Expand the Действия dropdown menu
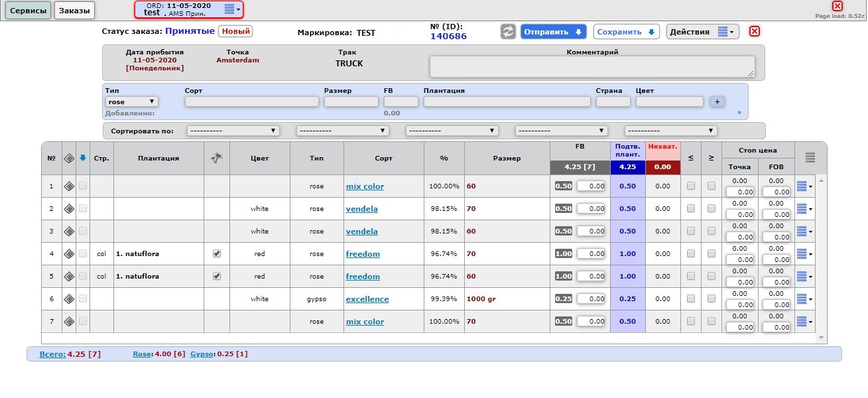 pos(702,32)
